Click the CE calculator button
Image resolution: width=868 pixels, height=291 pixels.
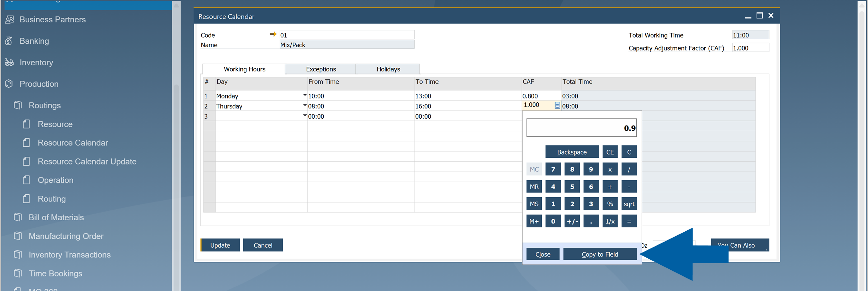(x=610, y=152)
